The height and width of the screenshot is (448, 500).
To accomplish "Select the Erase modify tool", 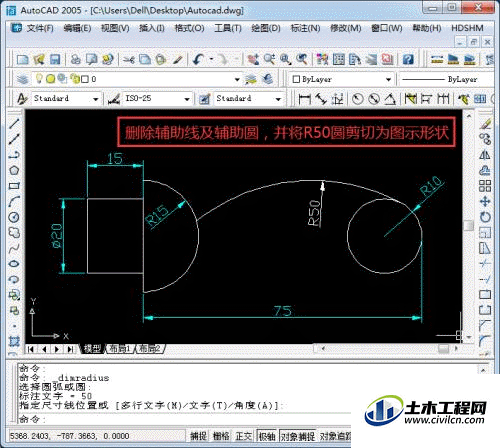I will [485, 123].
